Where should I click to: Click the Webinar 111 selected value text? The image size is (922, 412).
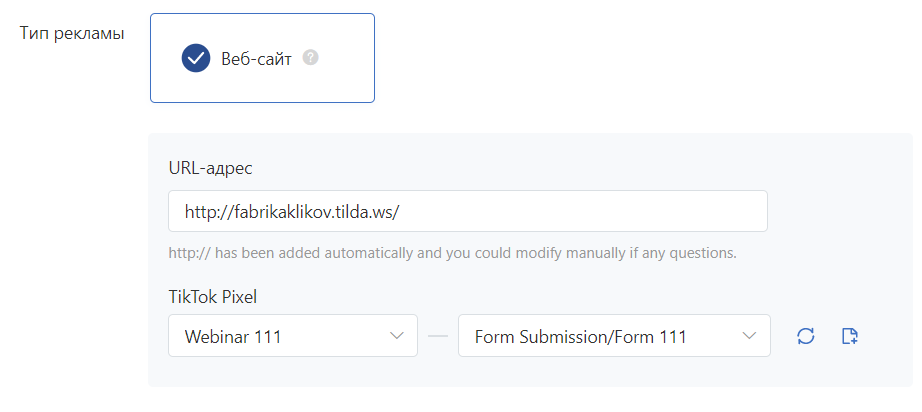(233, 337)
